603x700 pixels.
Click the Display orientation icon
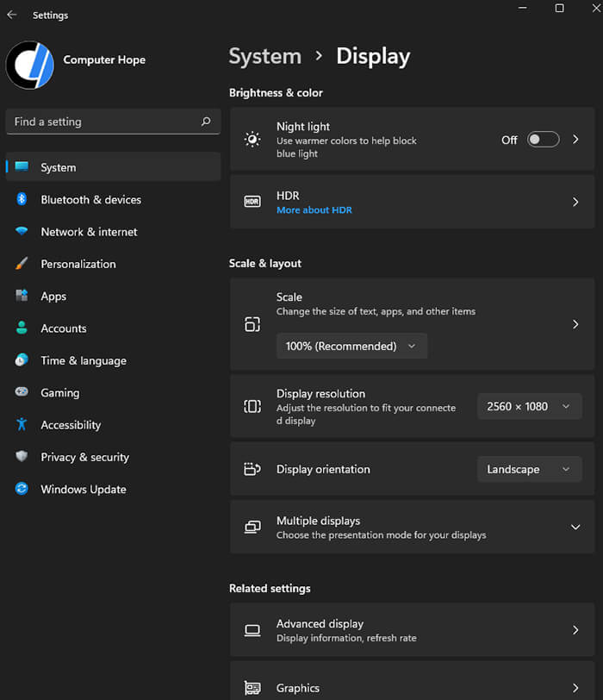[252, 469]
